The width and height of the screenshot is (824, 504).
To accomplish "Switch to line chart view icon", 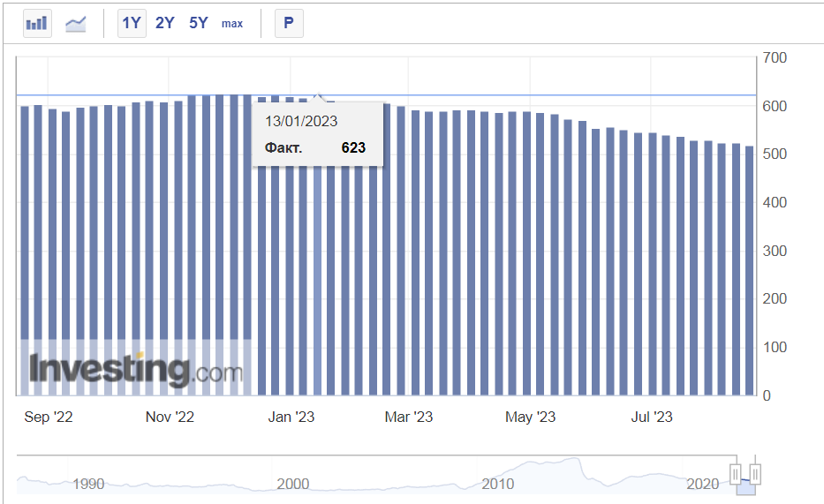I will pyautogui.click(x=76, y=24).
